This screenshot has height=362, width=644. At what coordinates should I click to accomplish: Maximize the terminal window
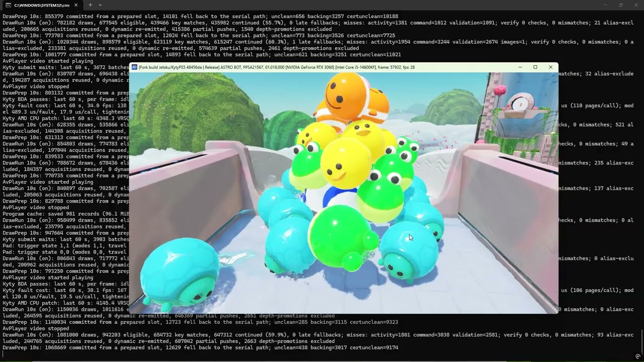(620, 5)
